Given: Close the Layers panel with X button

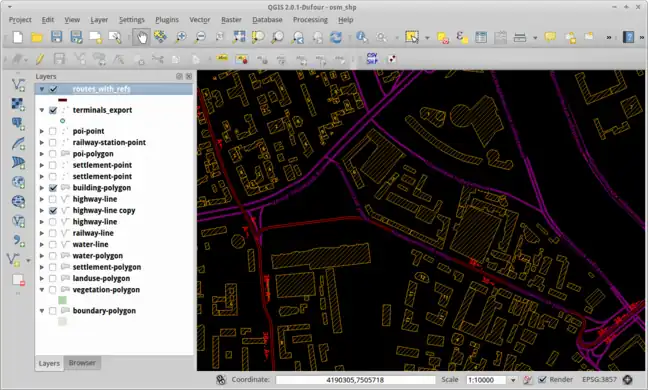Looking at the screenshot, I should tap(189, 76).
